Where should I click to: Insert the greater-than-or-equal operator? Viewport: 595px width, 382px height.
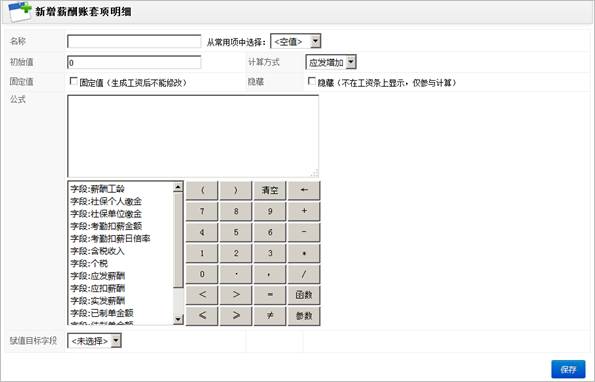pos(236,316)
